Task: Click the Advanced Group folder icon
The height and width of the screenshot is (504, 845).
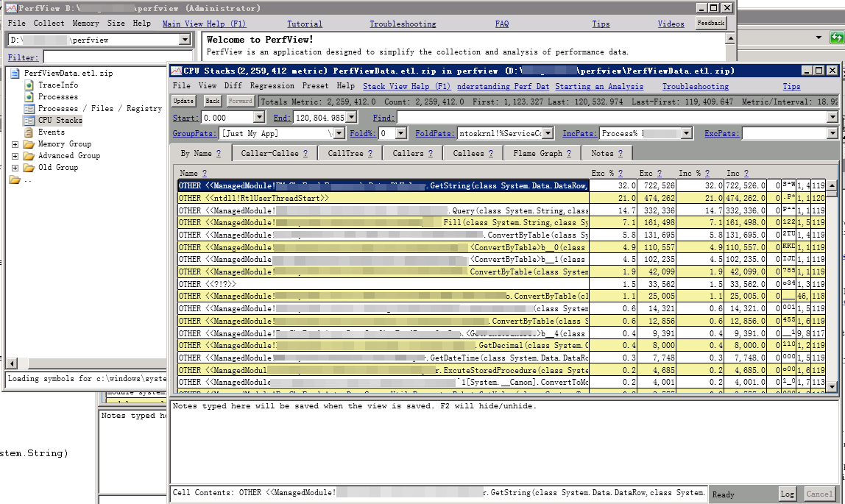Action: click(29, 156)
